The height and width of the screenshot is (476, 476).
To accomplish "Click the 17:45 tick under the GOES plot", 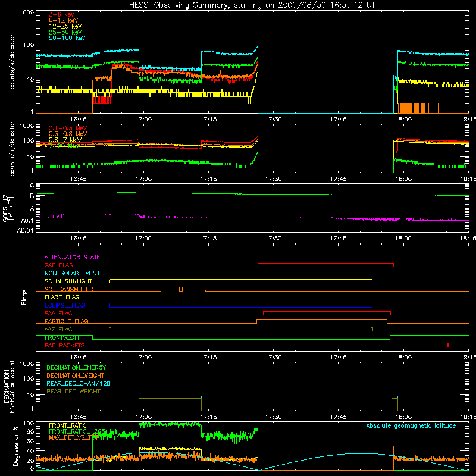I will point(338,239).
